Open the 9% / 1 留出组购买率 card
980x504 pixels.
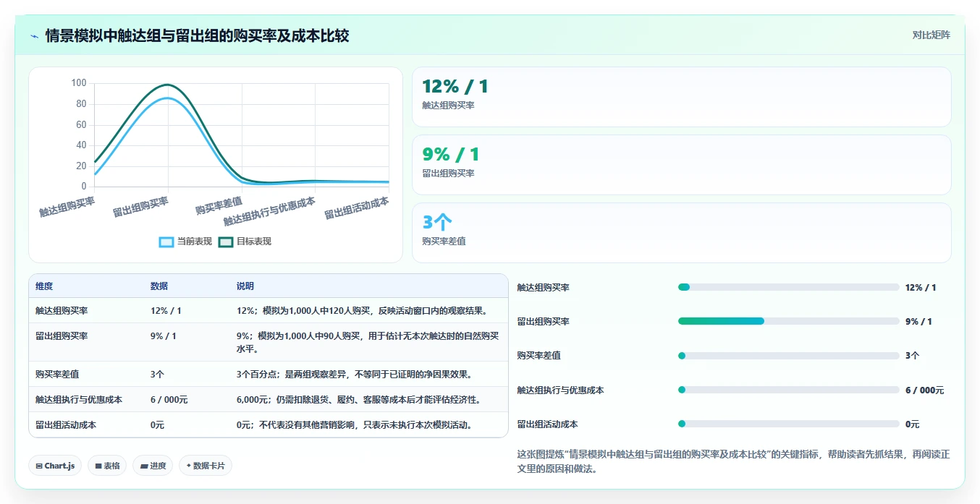(x=681, y=165)
